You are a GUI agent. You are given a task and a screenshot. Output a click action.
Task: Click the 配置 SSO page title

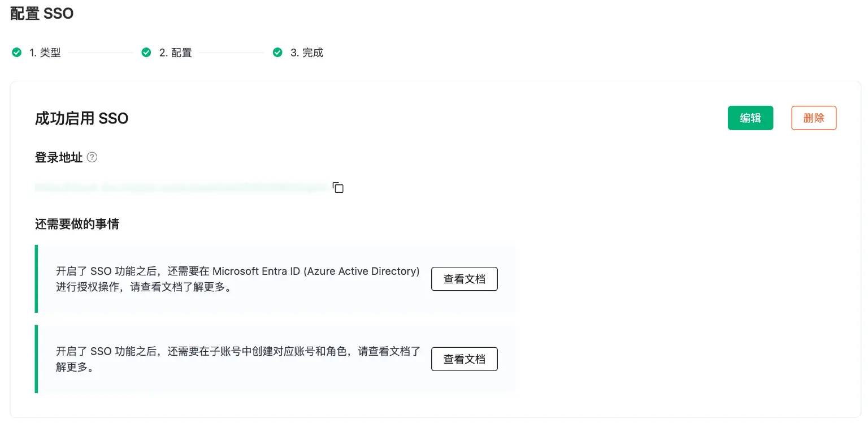tap(42, 14)
